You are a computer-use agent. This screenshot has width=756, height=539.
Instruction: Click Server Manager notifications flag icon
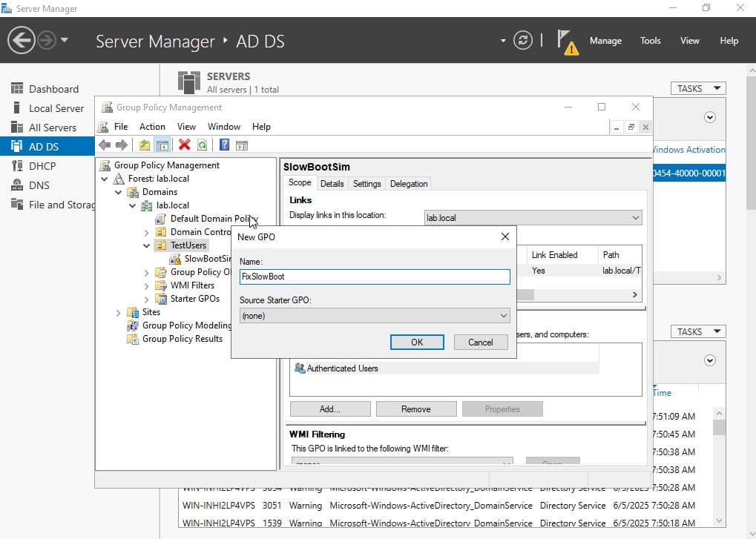coord(566,41)
